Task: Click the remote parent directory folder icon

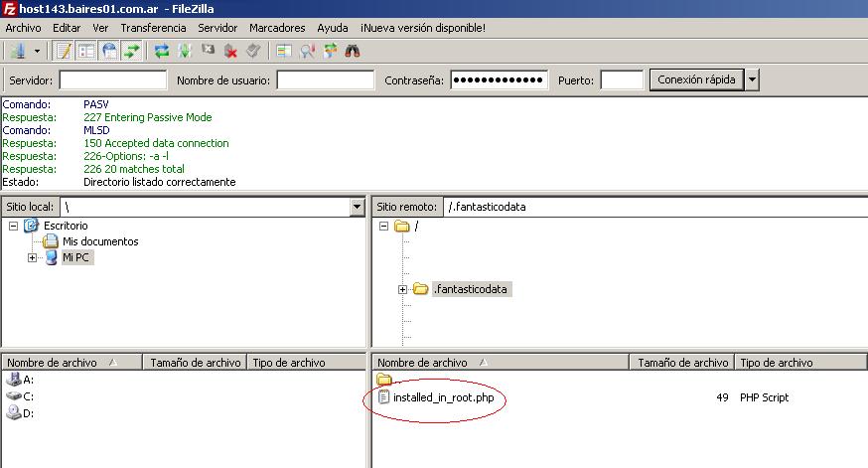Action: click(x=384, y=380)
